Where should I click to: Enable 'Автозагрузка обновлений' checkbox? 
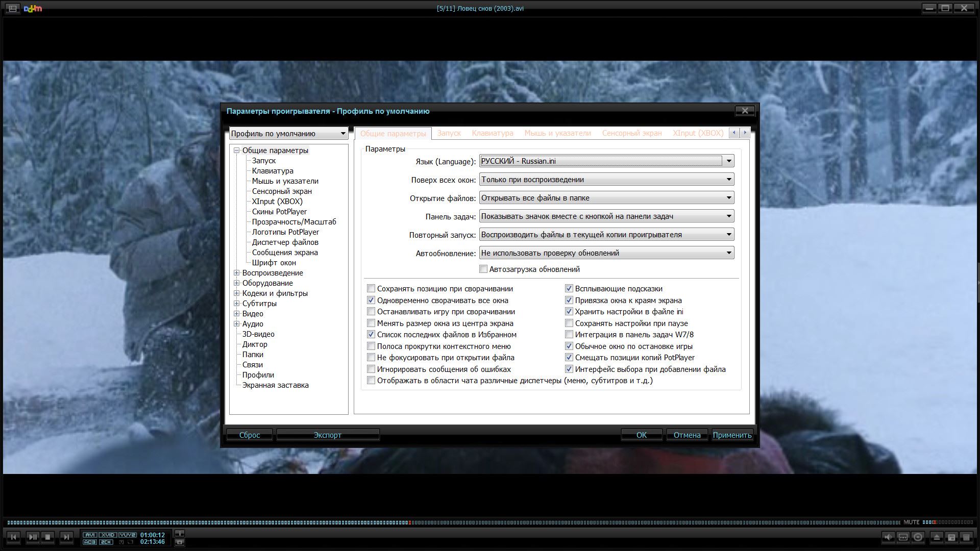click(x=483, y=269)
